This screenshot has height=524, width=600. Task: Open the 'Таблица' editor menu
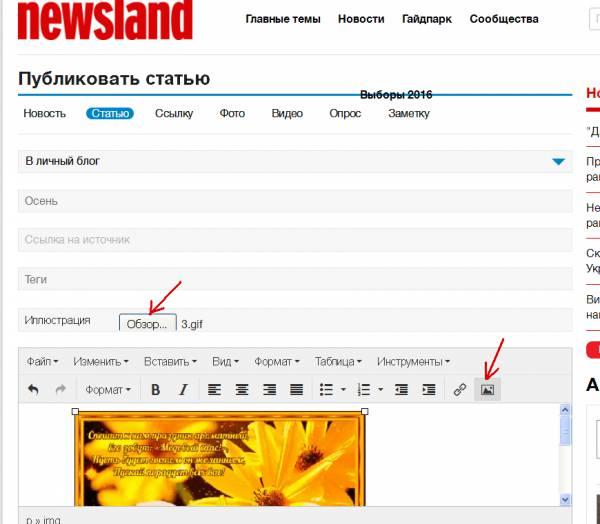[340, 361]
